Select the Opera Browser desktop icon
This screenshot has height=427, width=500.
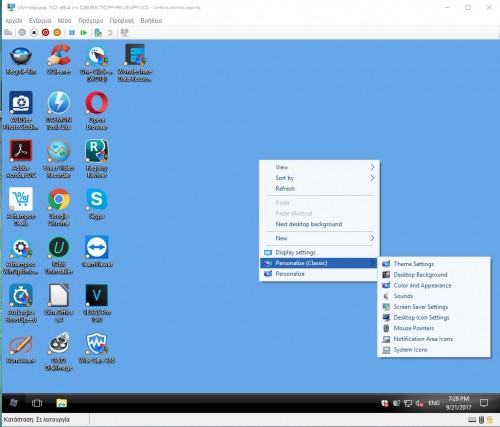pyautogui.click(x=97, y=111)
